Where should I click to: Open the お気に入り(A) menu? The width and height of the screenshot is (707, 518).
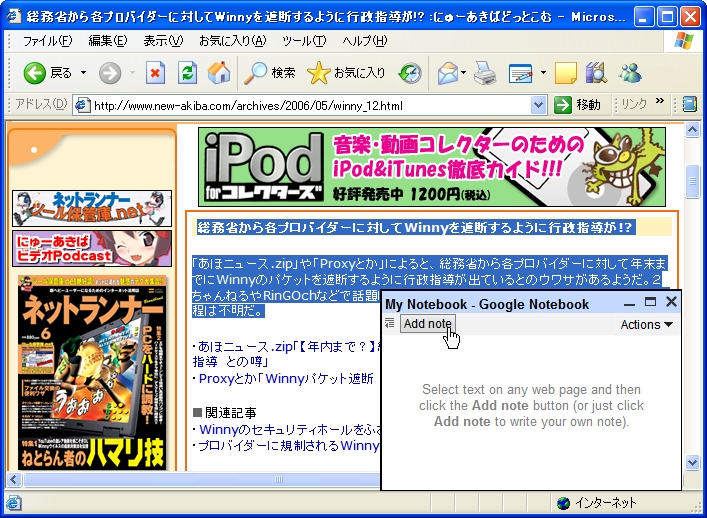click(x=233, y=41)
